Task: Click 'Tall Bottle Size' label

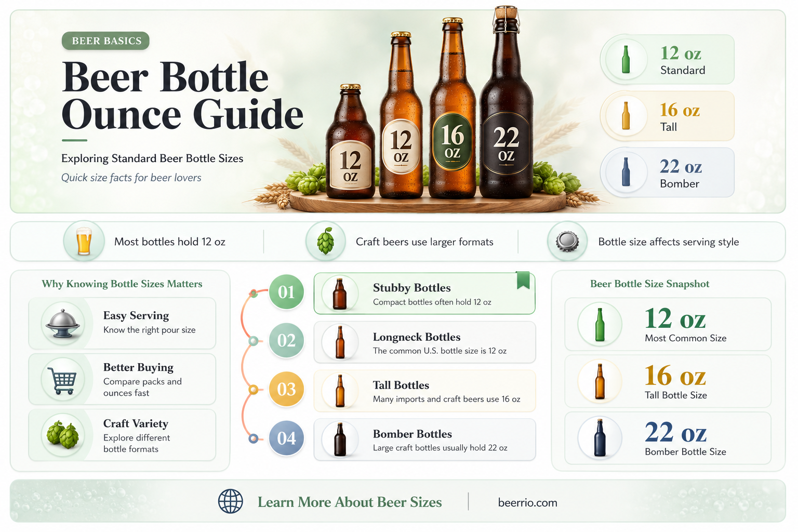Action: pos(676,395)
